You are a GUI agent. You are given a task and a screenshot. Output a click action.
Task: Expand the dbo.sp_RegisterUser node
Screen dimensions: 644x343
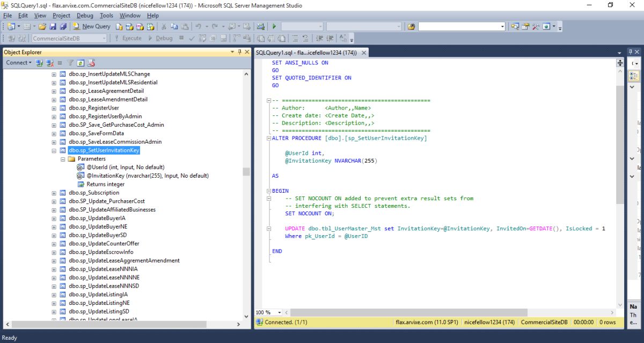point(54,108)
